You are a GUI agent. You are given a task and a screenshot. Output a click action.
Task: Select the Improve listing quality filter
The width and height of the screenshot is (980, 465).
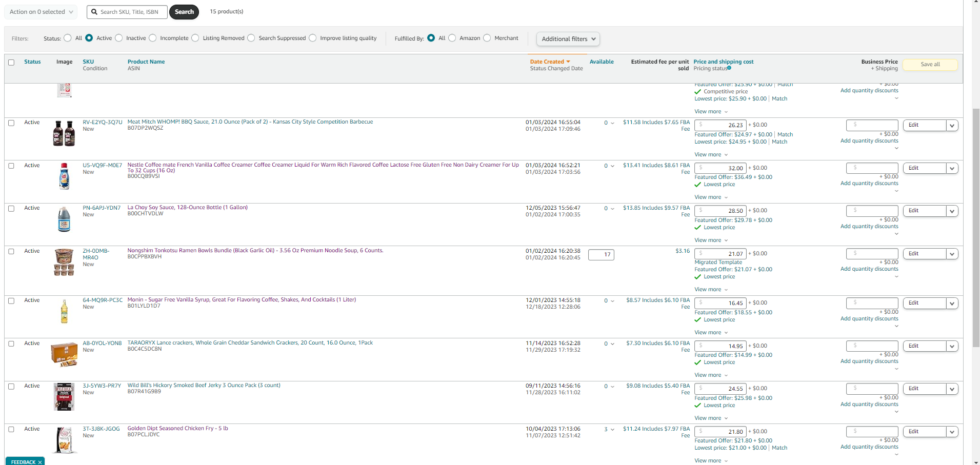pos(313,38)
